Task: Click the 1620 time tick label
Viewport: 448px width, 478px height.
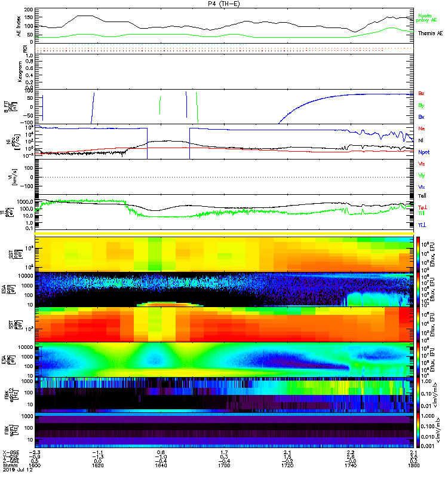Action: coord(98,465)
